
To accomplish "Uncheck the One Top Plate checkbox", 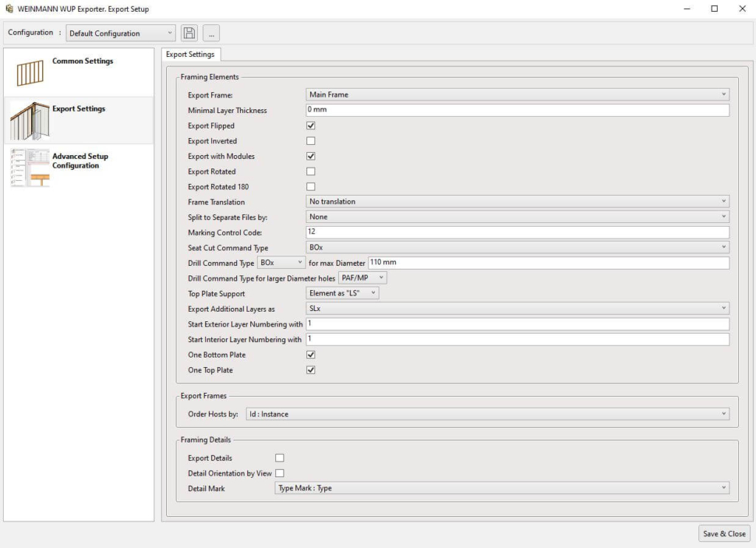I will pyautogui.click(x=311, y=370).
